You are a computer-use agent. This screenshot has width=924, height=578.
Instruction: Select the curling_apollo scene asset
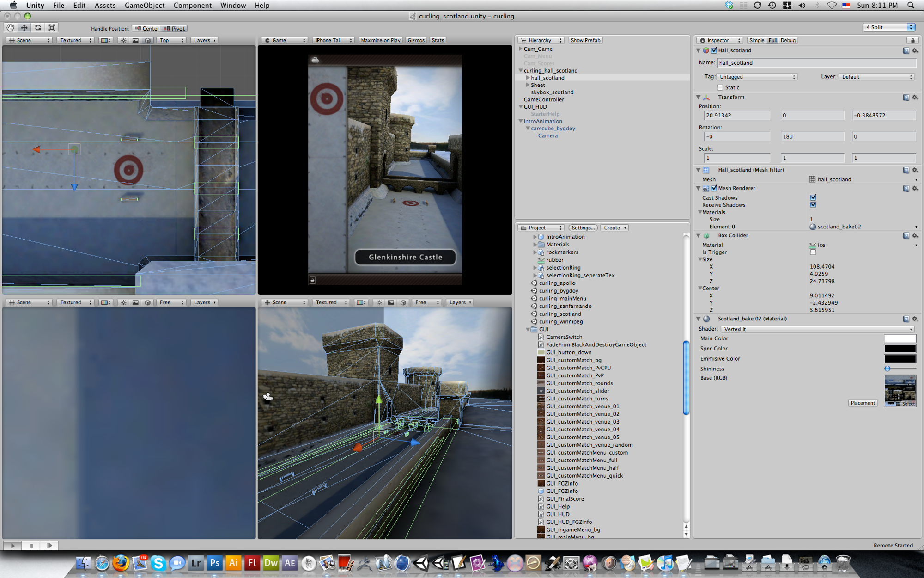pos(557,283)
